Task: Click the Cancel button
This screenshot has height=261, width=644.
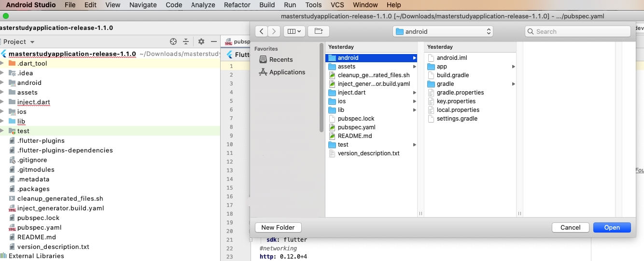Action: click(x=570, y=227)
